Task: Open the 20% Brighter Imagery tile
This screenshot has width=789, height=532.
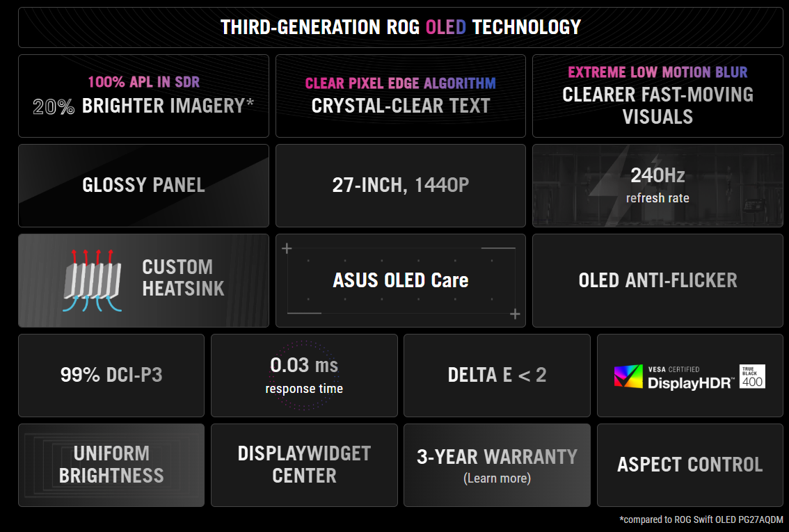Action: (143, 96)
